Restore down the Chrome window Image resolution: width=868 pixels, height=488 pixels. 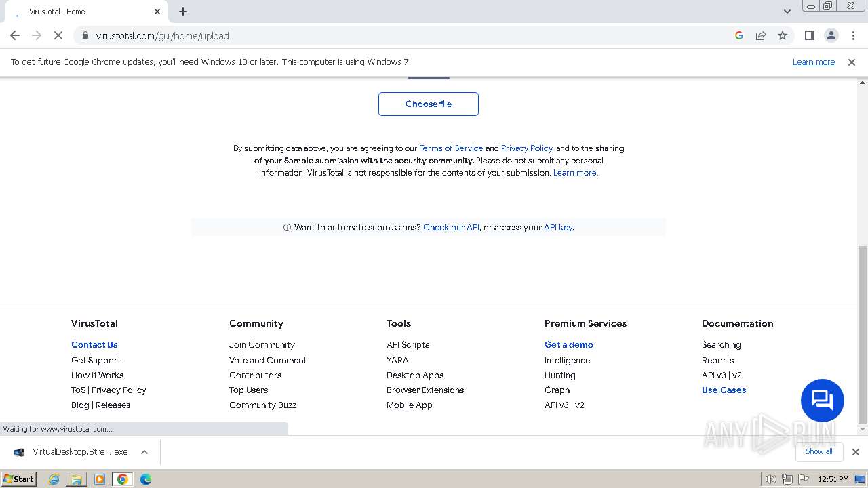pos(828,6)
